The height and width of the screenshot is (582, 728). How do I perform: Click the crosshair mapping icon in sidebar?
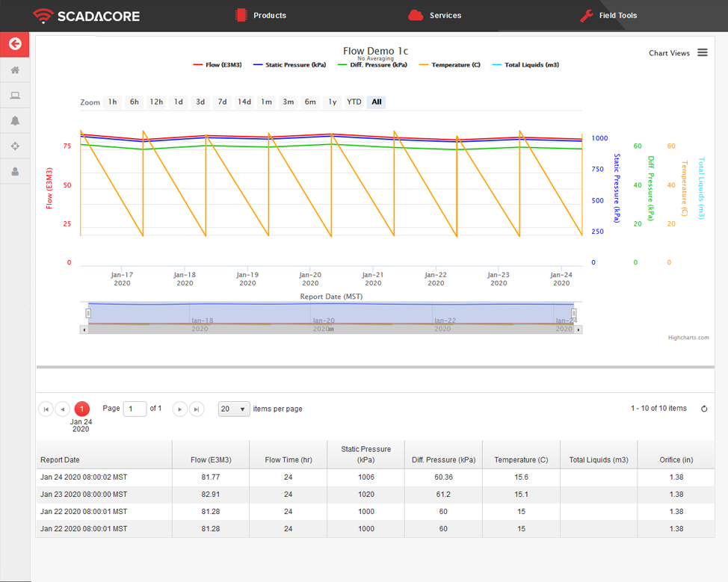[x=14, y=146]
